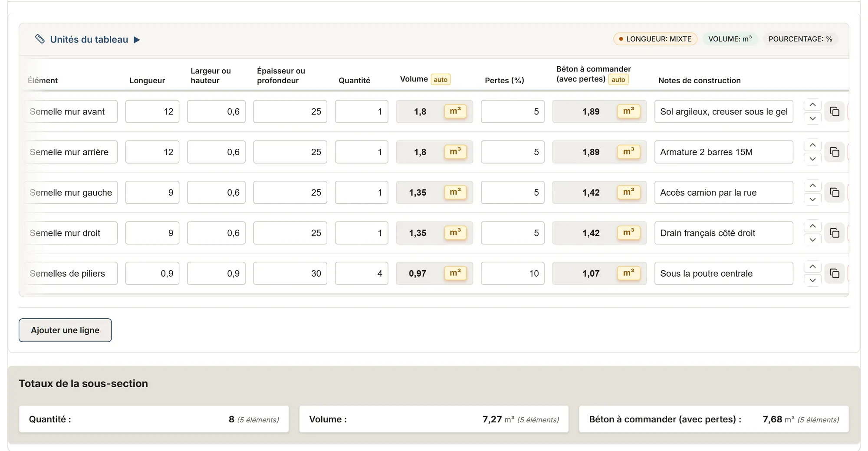
Task: Click the POURCENTAGE: % badge
Action: click(x=800, y=39)
